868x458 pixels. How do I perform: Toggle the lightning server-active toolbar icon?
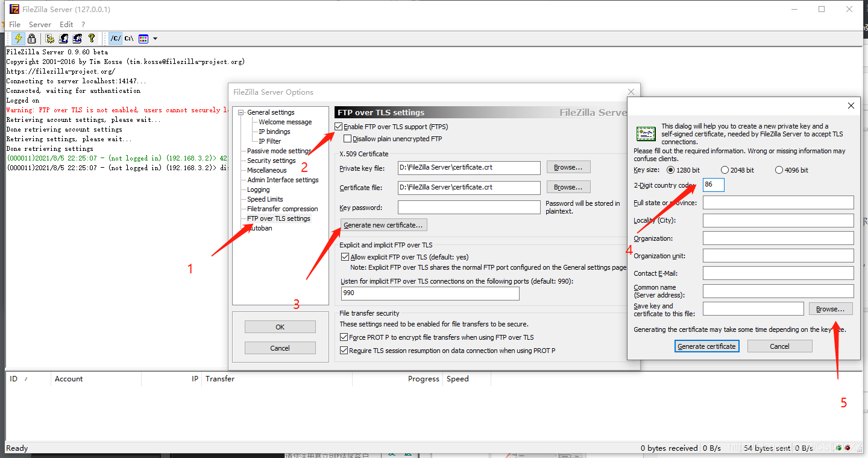click(x=19, y=39)
